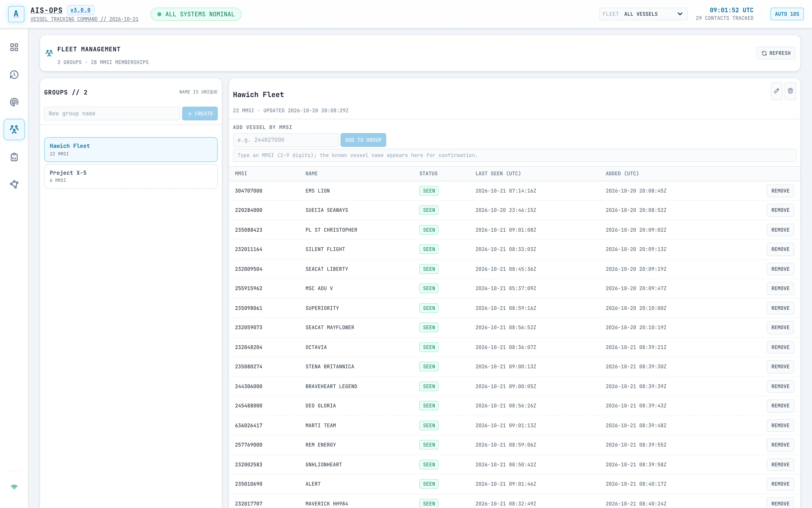Open the history clock icon in sidebar

pyautogui.click(x=14, y=75)
